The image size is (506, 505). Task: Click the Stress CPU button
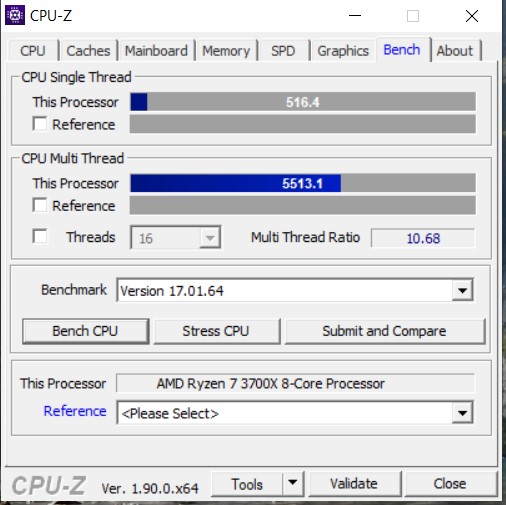tap(216, 331)
